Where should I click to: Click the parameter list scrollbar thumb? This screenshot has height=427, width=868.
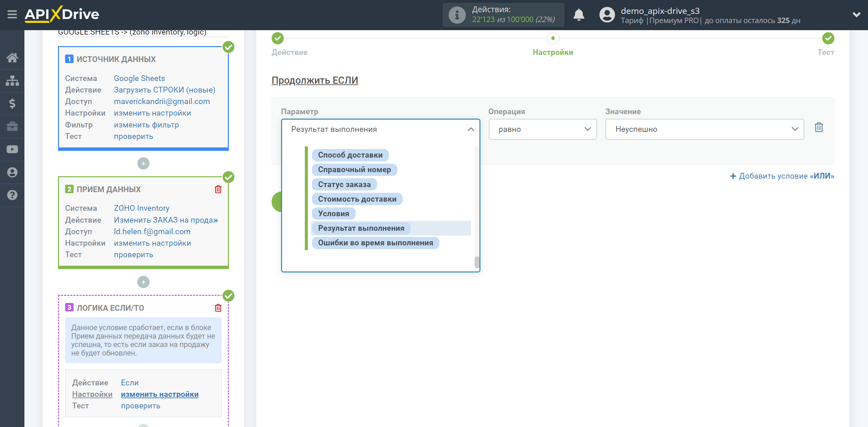477,262
